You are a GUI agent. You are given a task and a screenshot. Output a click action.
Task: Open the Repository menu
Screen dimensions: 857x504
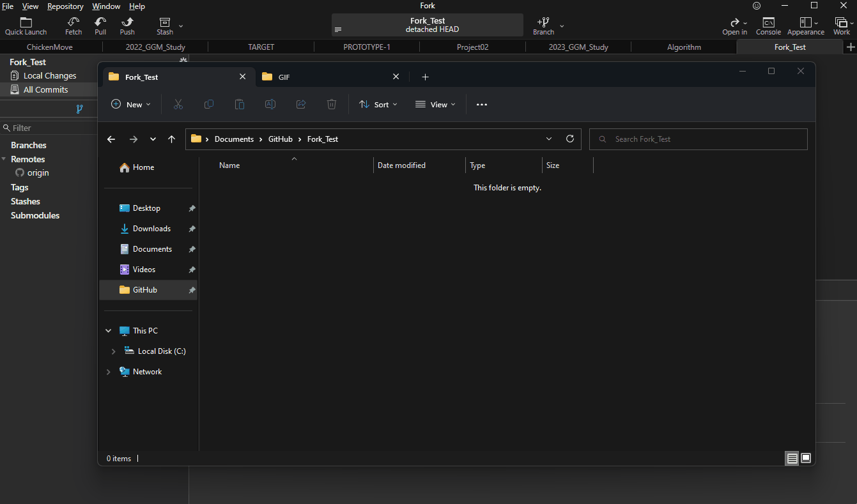point(65,6)
